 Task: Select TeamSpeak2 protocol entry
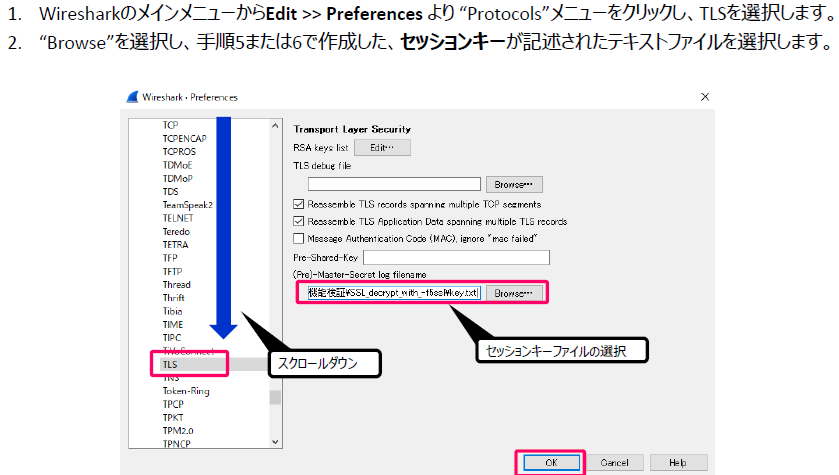click(x=187, y=205)
